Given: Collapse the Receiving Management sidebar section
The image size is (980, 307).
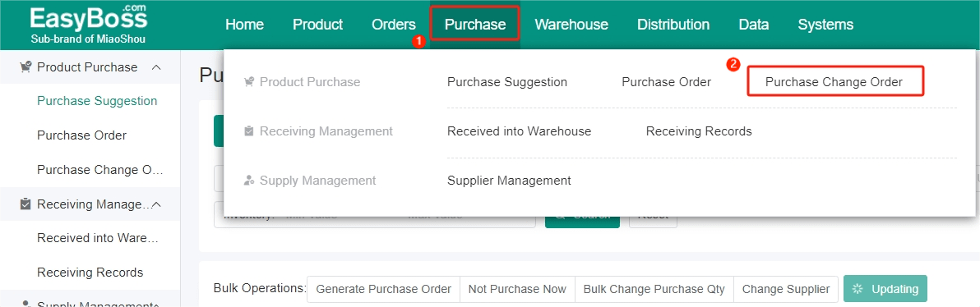Looking at the screenshot, I should pyautogui.click(x=157, y=204).
